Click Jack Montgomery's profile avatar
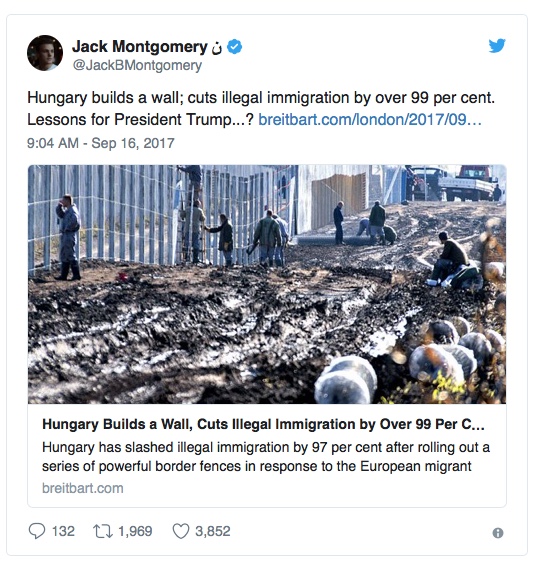The image size is (533, 563). tap(45, 53)
